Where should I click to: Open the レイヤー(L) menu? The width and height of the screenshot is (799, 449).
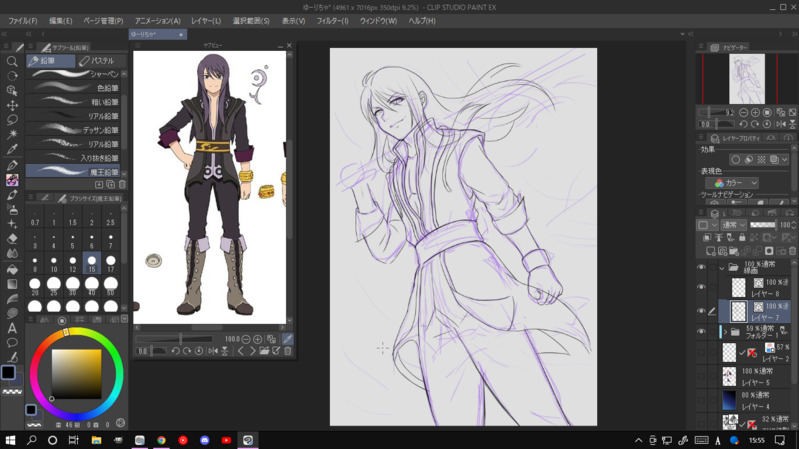tap(206, 20)
